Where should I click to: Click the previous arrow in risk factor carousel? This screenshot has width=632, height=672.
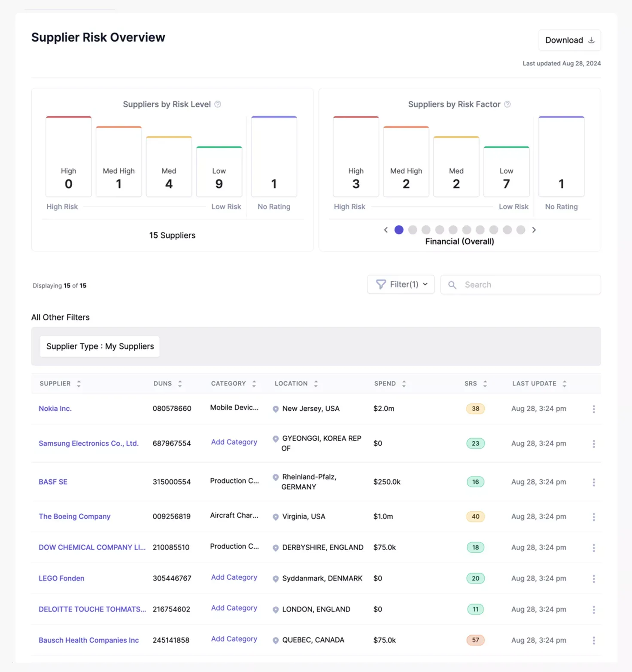pos(386,230)
